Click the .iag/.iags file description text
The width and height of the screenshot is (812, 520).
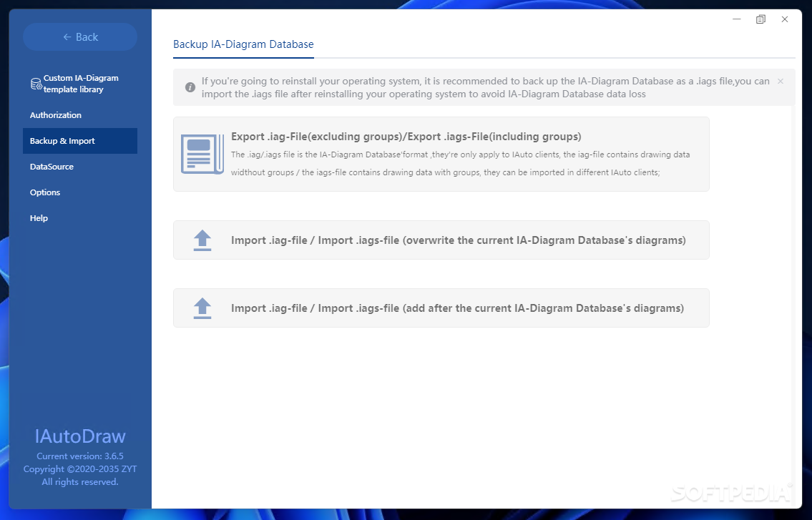click(461, 163)
